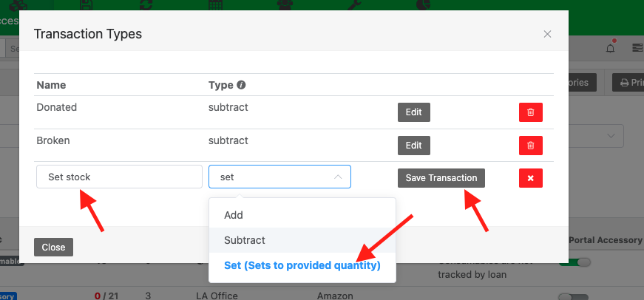Viewport: 644px width, 300px height.
Task: Choose Subtract from the type list
Action: click(x=245, y=240)
